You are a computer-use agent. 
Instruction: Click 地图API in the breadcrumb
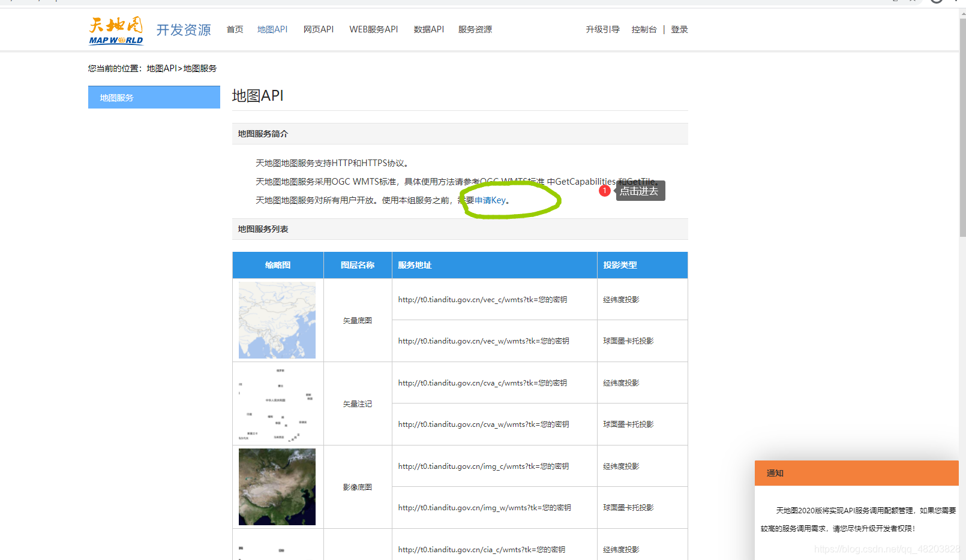(162, 68)
